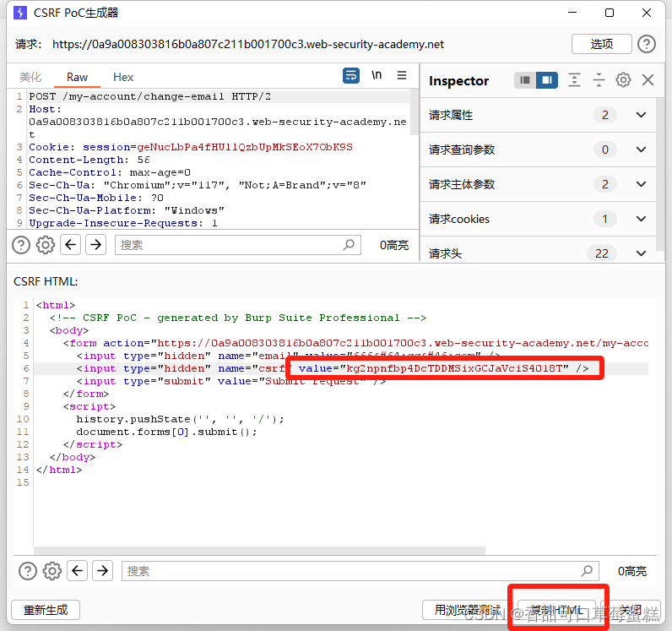Switch to the 美化 tab
Viewport: 672px width, 631px height.
[x=30, y=77]
